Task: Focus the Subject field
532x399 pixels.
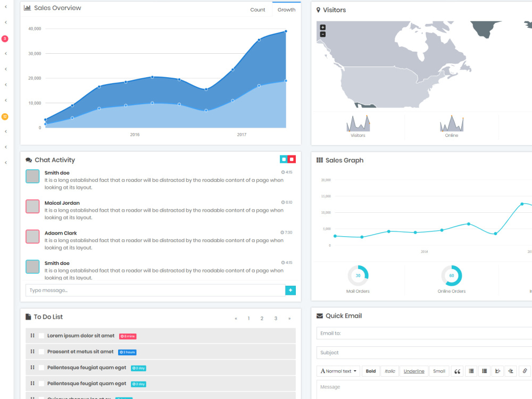Action: (424, 353)
